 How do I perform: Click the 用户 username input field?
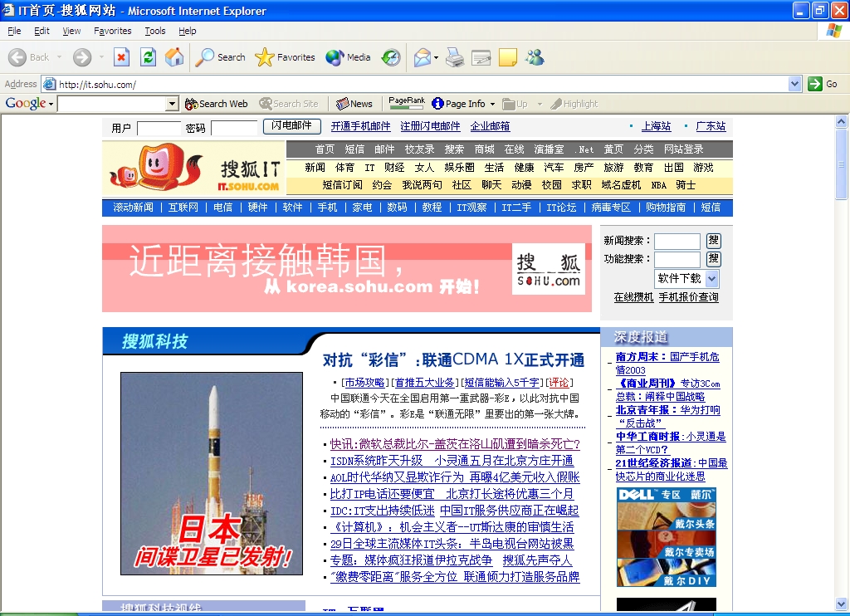coord(159,129)
